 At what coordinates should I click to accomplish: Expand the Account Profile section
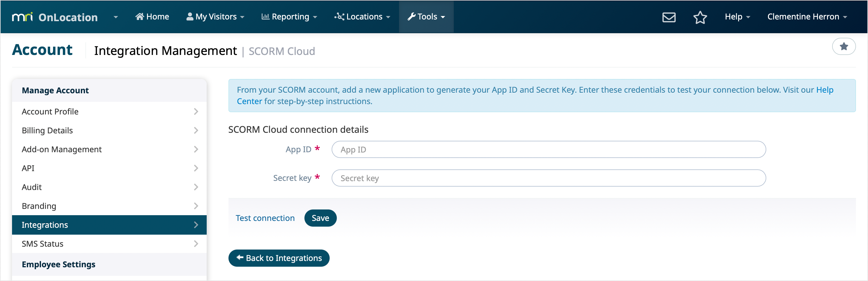coord(50,111)
